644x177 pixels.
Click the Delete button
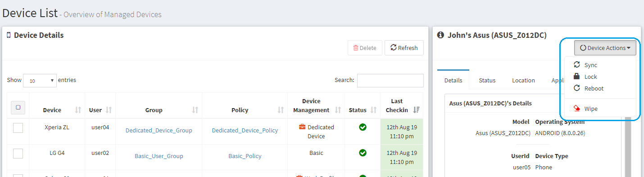pos(365,48)
